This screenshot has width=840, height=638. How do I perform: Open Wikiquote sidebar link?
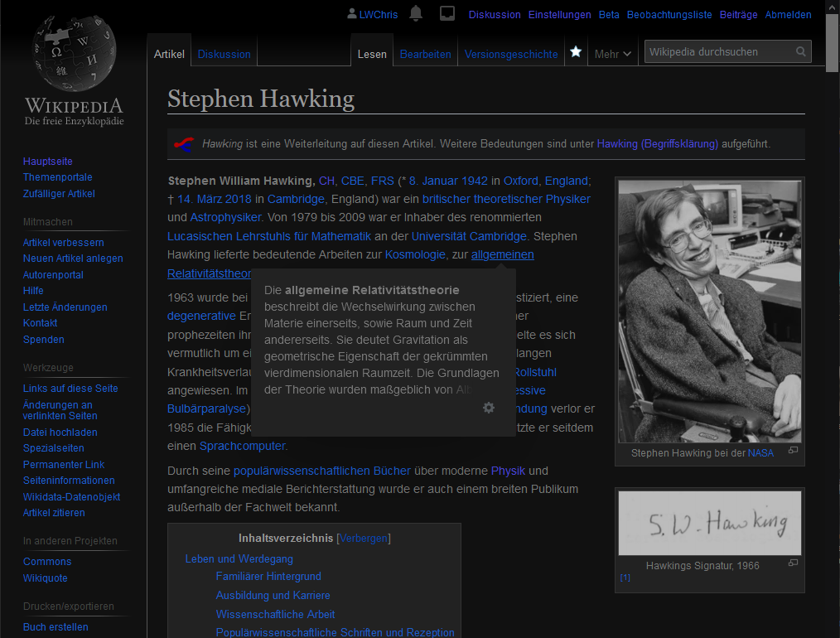click(x=45, y=578)
